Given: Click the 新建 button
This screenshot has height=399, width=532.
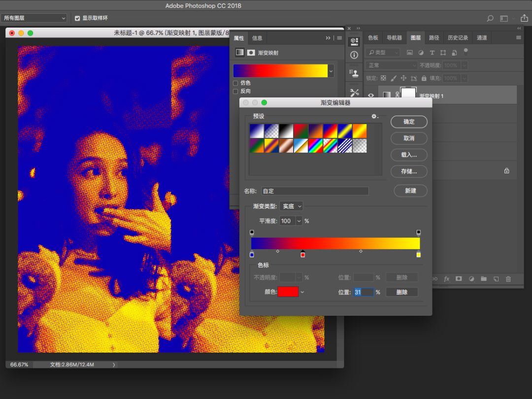Looking at the screenshot, I should click(410, 191).
